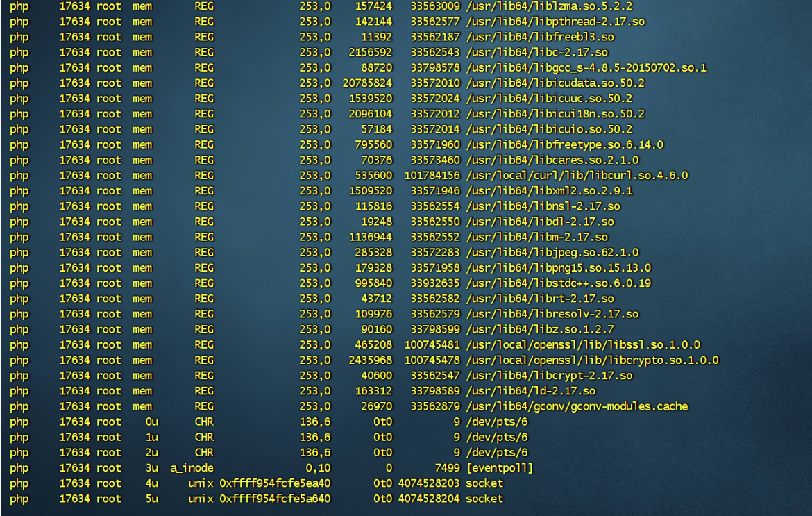
Task: Click the gconv-modules.cache path
Action: pos(577,407)
